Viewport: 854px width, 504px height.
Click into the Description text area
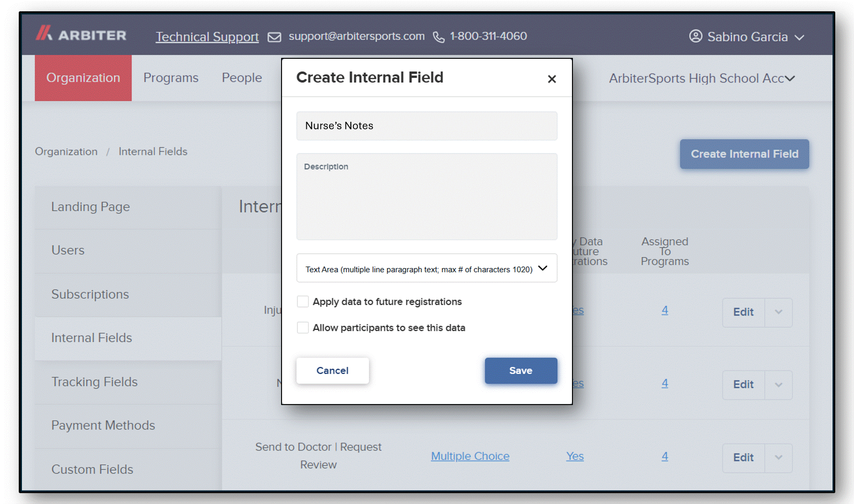[427, 196]
